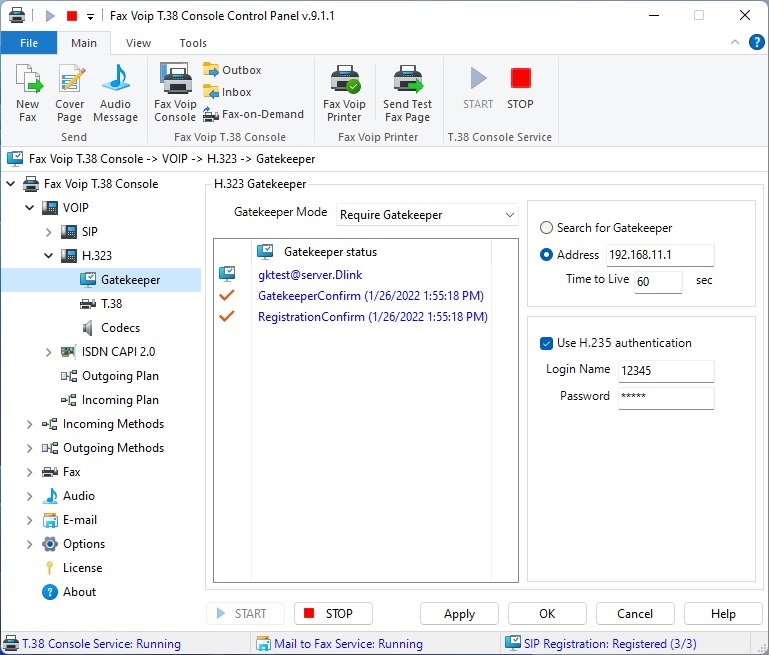Click the title bar printer icon
Viewport: 769px width, 655px height.
tap(17, 15)
